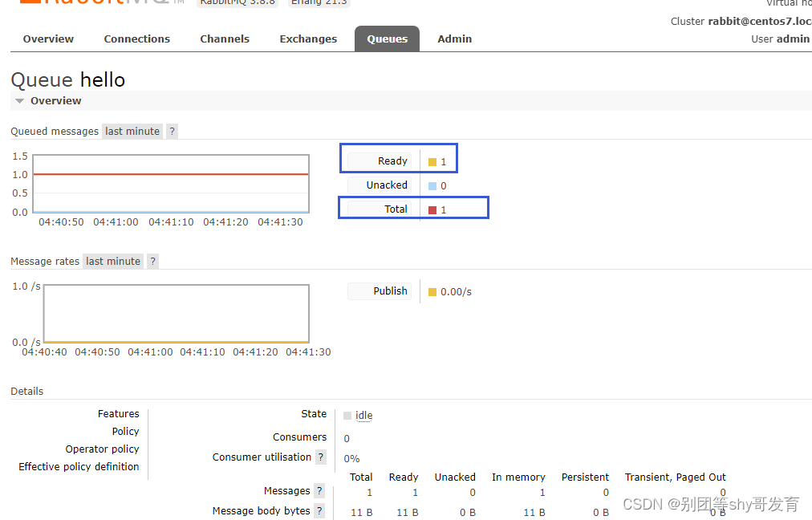Change Message rates last minute range
812x520 pixels.
[x=113, y=262]
